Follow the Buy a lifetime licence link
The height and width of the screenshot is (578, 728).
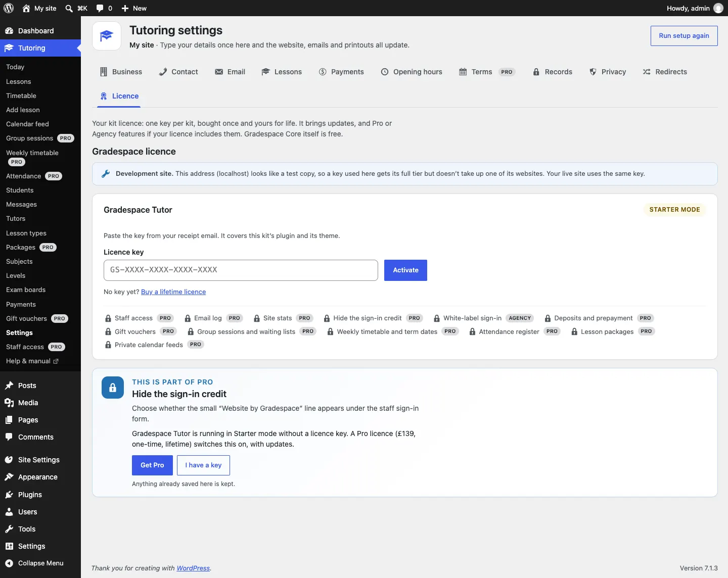click(173, 292)
